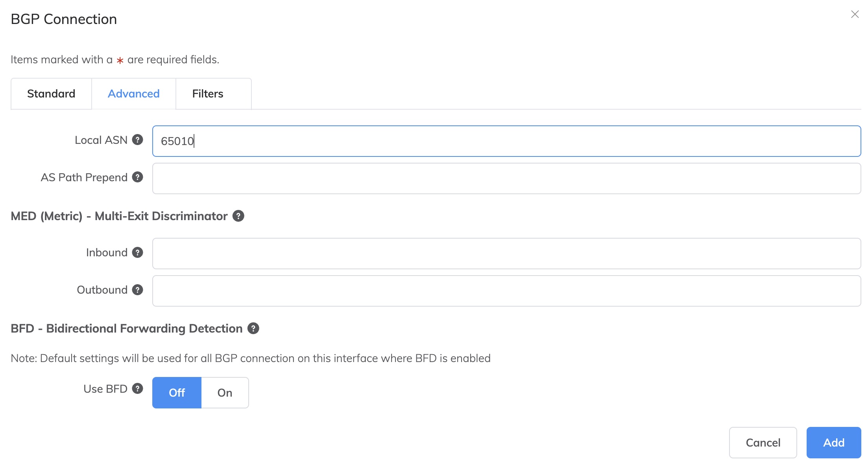Image resolution: width=868 pixels, height=467 pixels.
Task: Cancel the BGP connection setup
Action: pyautogui.click(x=763, y=443)
